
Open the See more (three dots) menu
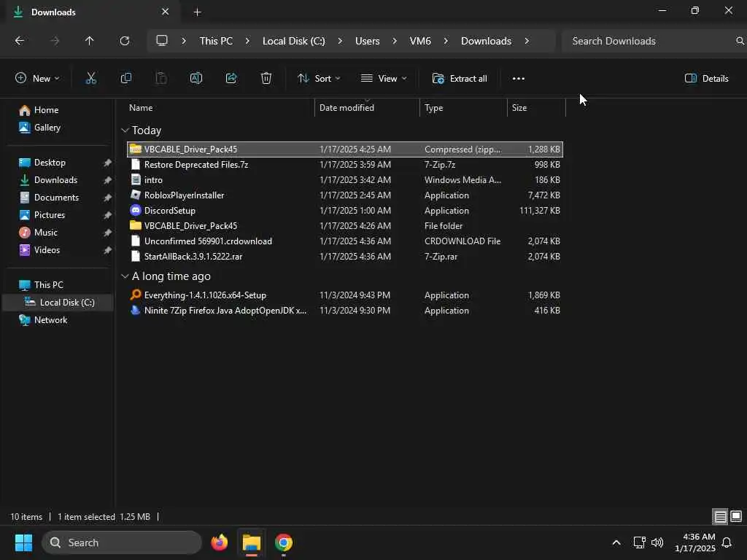[x=519, y=79]
